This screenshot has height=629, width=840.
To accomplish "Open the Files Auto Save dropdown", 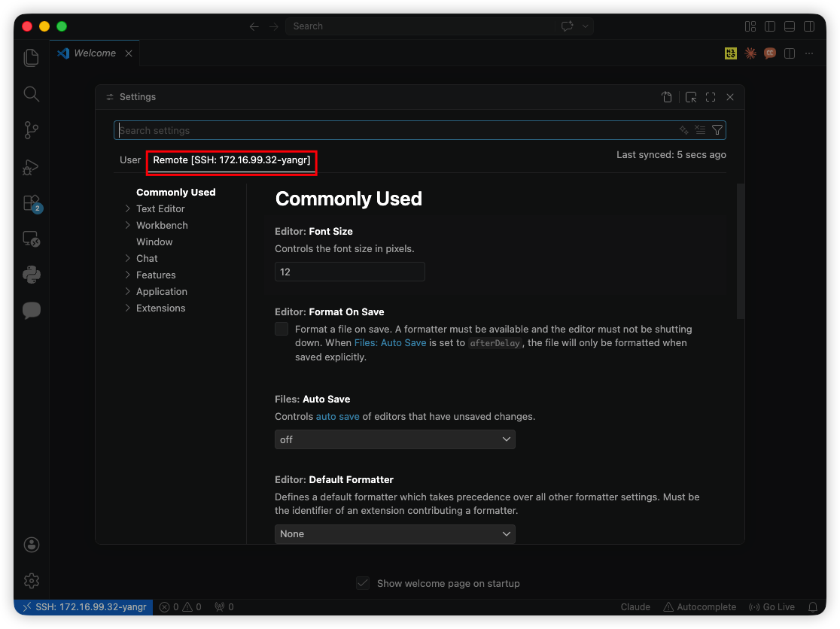I will click(x=394, y=439).
